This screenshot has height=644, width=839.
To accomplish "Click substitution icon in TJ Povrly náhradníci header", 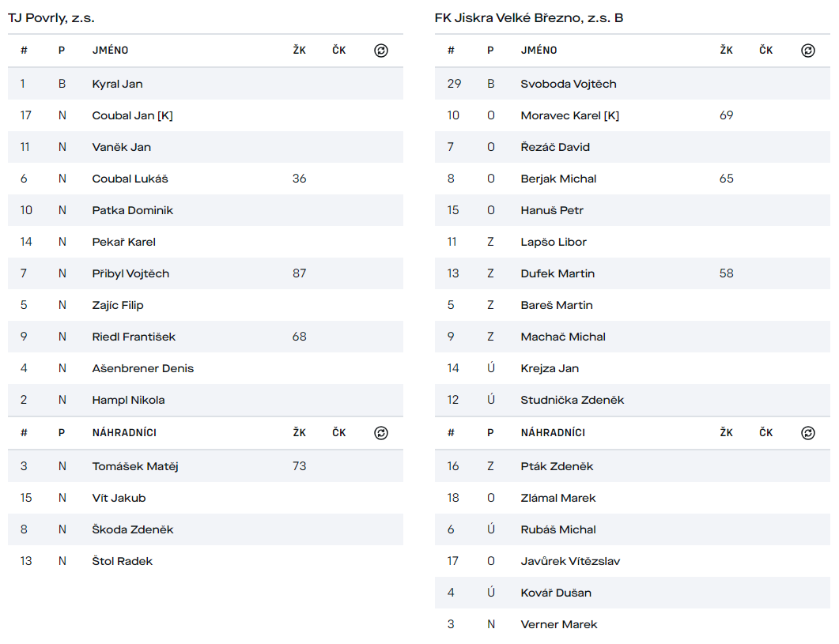I will [x=381, y=433].
